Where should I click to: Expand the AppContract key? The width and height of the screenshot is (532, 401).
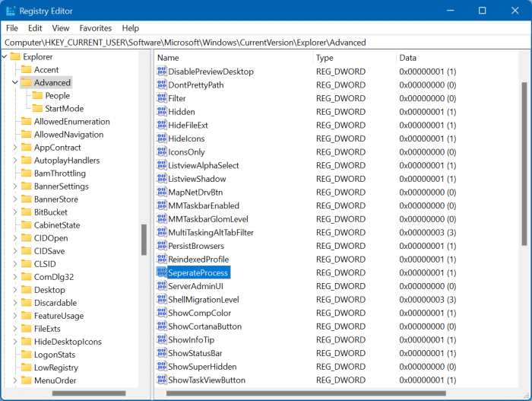tap(15, 147)
